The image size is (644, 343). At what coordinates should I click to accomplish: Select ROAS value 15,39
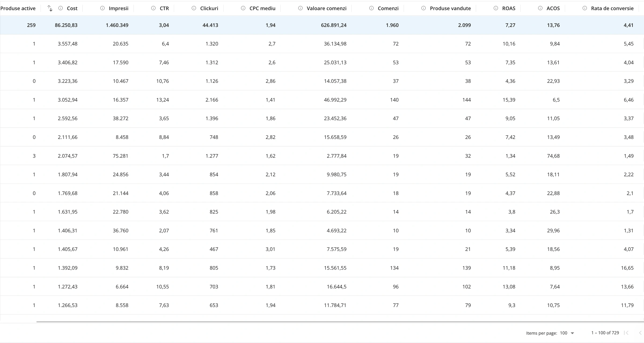tap(509, 100)
